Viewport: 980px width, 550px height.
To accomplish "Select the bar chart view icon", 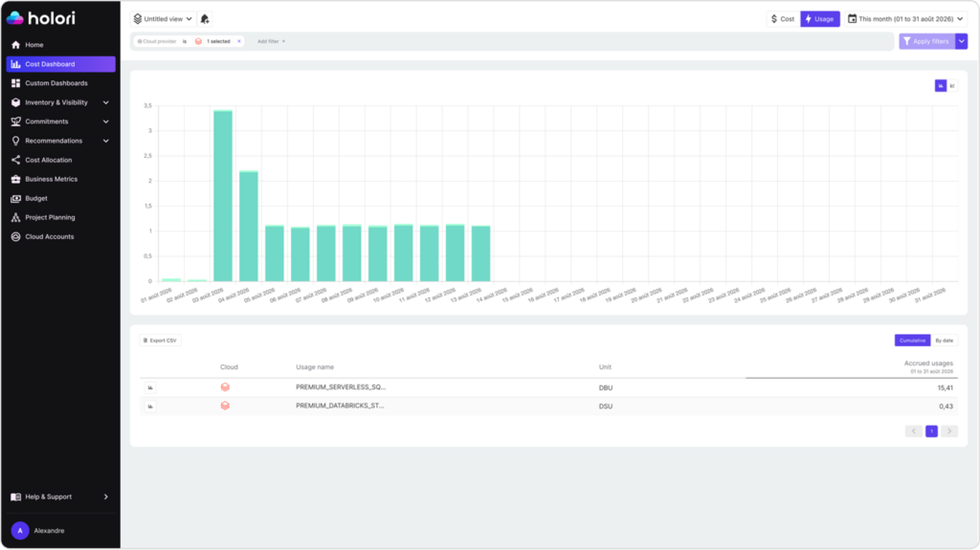I will 940,86.
